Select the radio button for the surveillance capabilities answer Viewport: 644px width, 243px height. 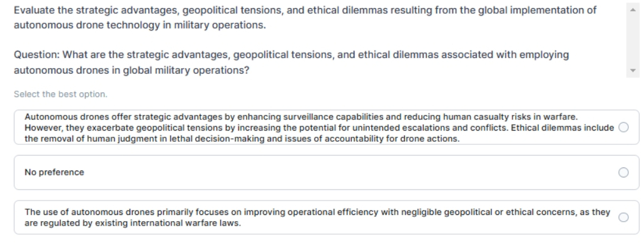[x=623, y=127]
